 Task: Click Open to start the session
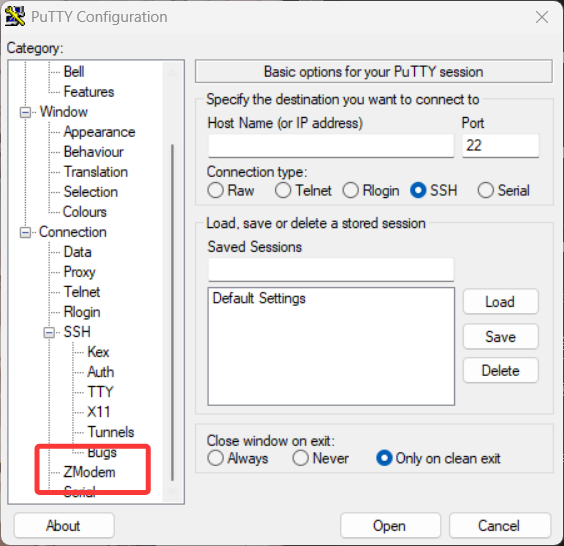[x=390, y=526]
